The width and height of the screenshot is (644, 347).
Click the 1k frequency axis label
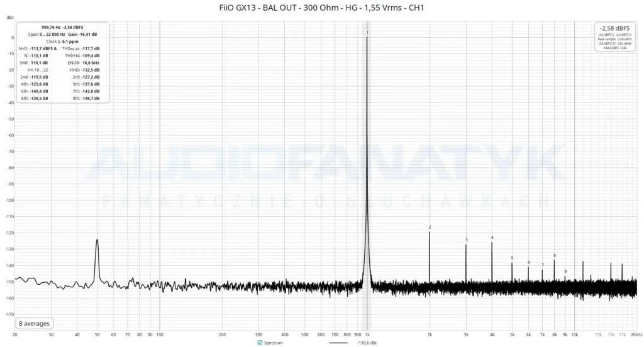(367, 334)
